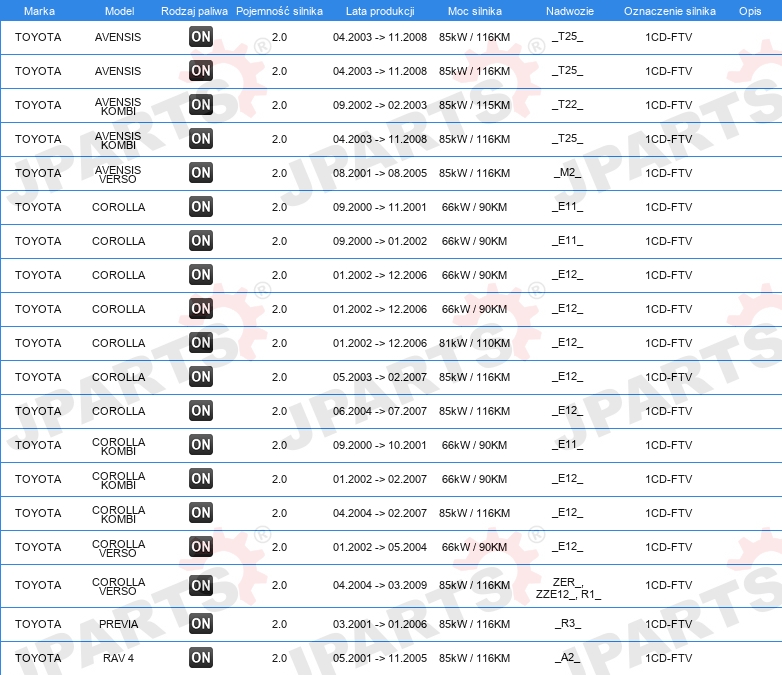
Task: Click the power value 81kW / 110KM
Action: (474, 343)
